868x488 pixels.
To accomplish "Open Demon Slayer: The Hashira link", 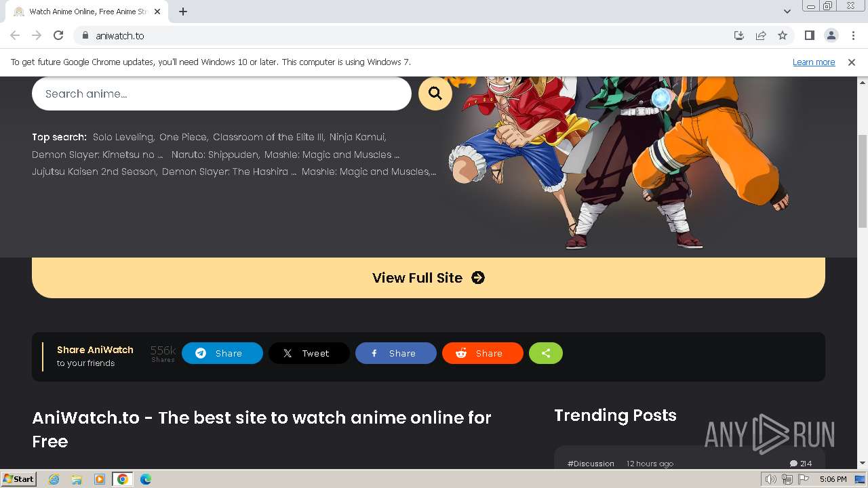I will click(229, 171).
